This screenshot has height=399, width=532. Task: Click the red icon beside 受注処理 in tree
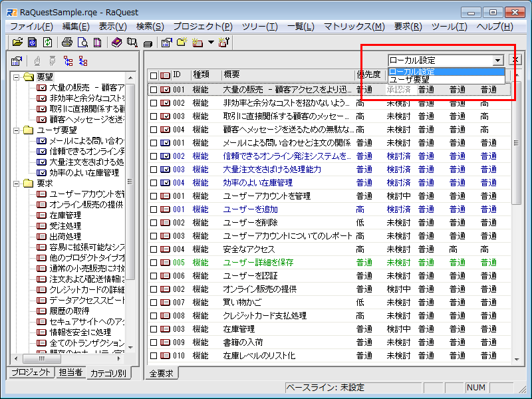click(41, 226)
